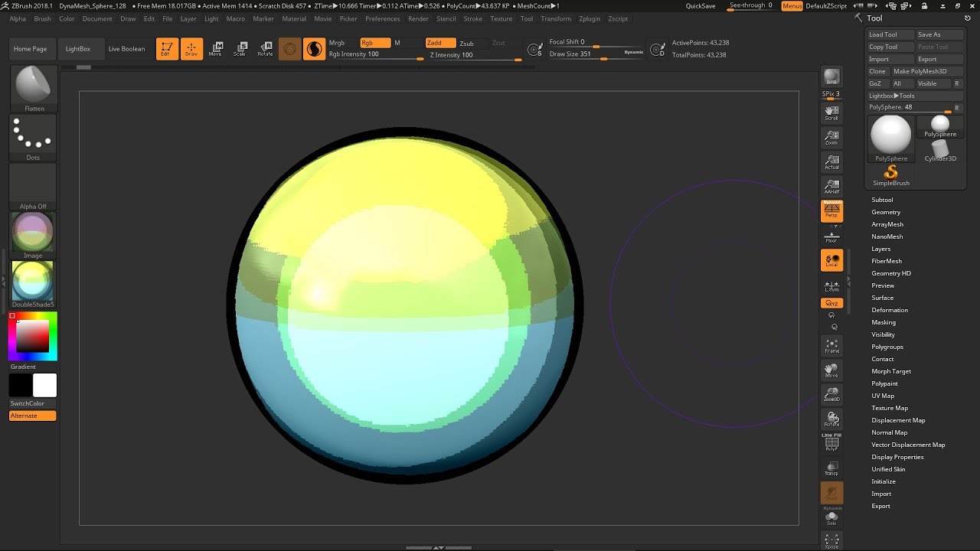Click the Zoom3D view icon
This screenshot has width=980, height=551.
[x=831, y=395]
